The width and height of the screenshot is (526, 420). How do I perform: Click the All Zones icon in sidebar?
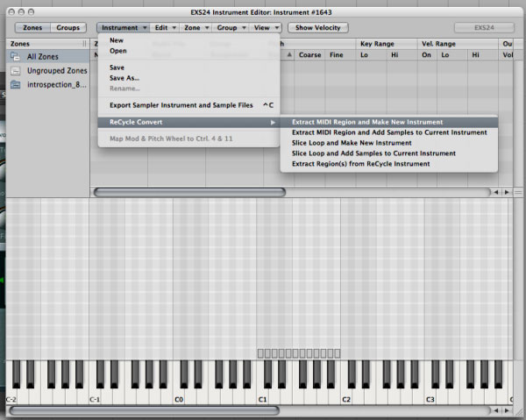tap(15, 56)
